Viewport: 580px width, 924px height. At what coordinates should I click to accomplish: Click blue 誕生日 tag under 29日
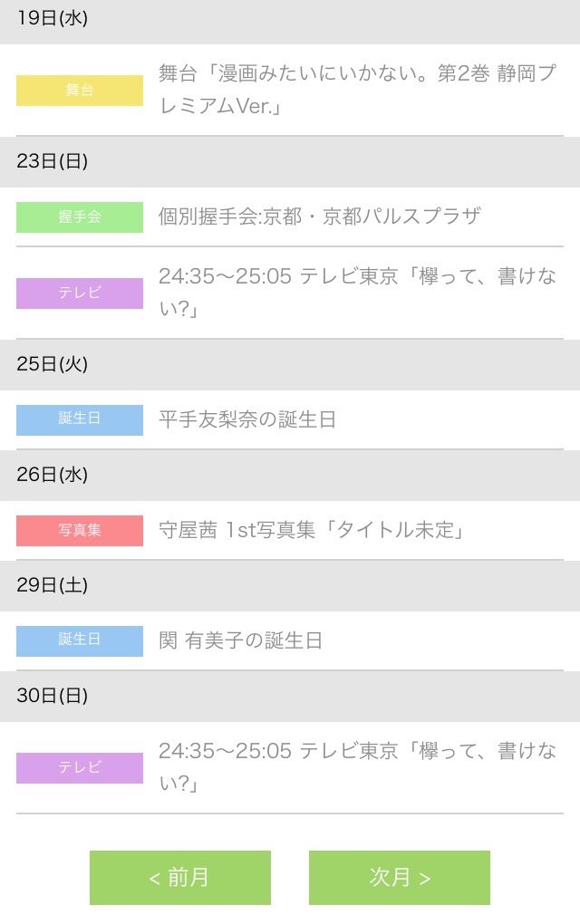(x=80, y=640)
